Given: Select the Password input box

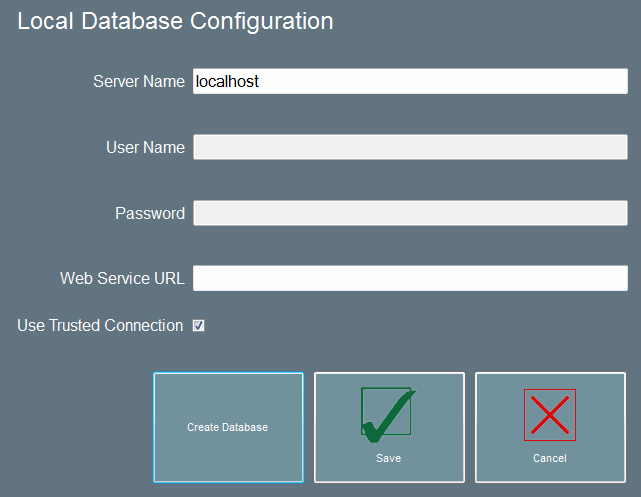Looking at the screenshot, I should point(410,213).
